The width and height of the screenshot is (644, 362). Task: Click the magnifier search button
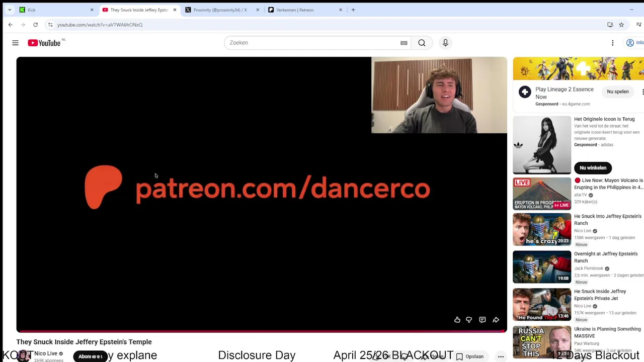(422, 43)
